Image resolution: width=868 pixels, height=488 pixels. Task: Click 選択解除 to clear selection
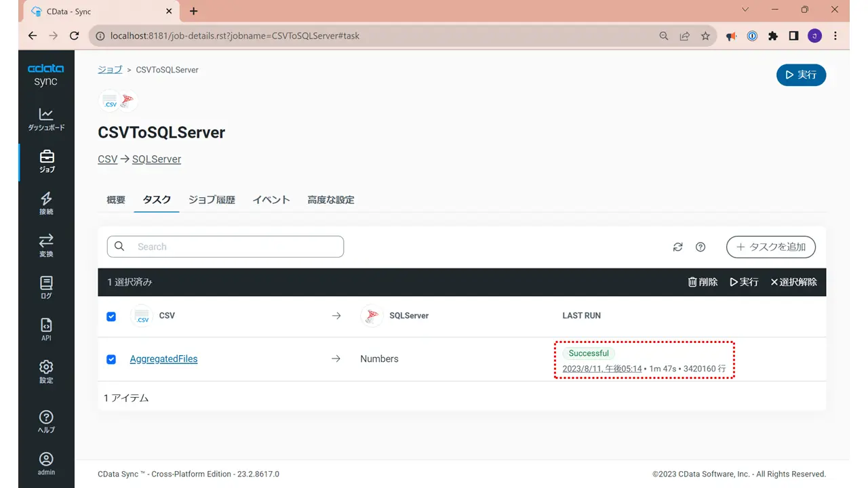[793, 282]
